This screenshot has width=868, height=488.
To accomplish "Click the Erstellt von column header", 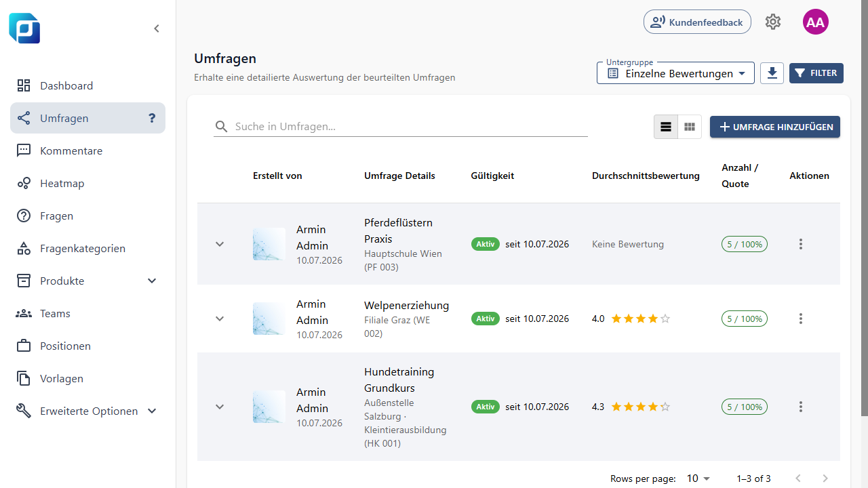I will (x=277, y=176).
